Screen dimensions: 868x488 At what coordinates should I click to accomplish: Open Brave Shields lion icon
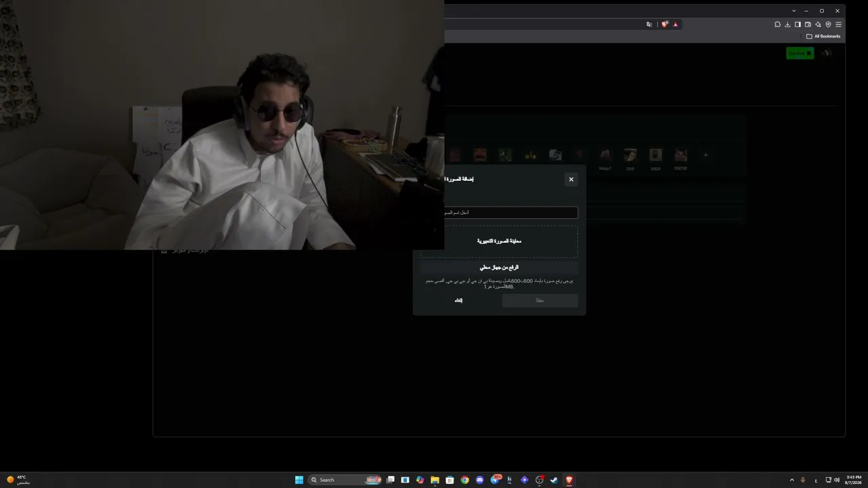pyautogui.click(x=665, y=24)
